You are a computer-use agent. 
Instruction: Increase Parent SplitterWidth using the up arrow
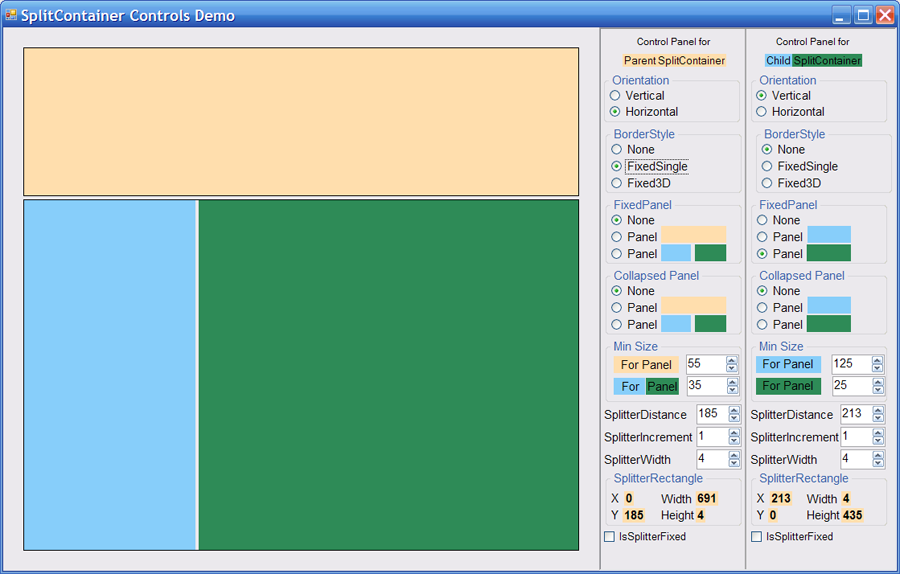coord(733,456)
